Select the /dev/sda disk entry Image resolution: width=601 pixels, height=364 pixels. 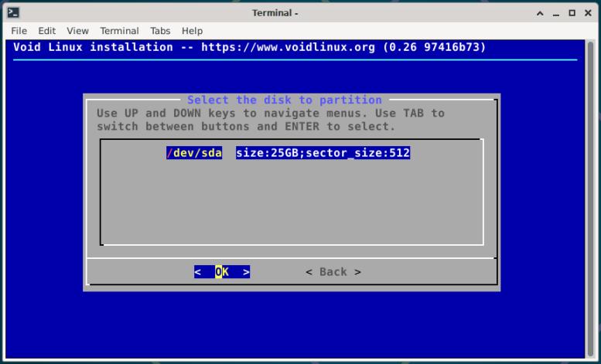click(194, 153)
